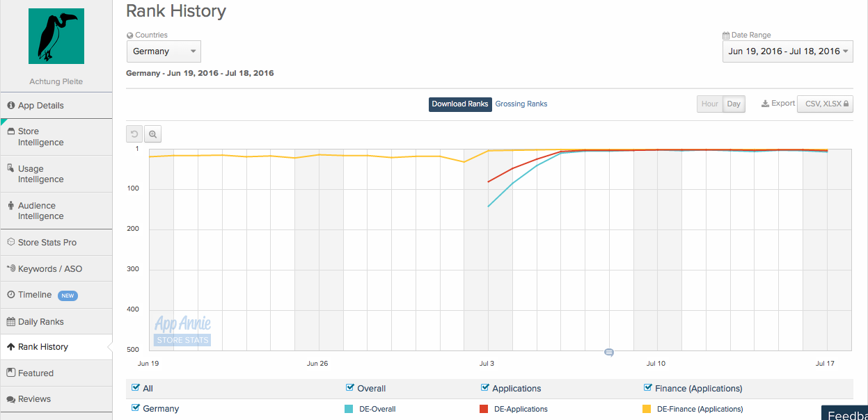Click the Achtung Pleite app thumbnail
The width and height of the screenshot is (868, 420).
click(x=56, y=37)
